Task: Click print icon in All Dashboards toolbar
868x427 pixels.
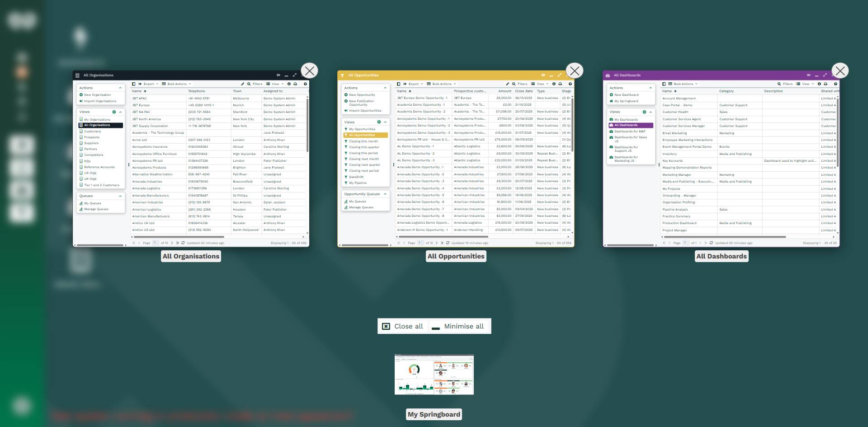Action: (826, 84)
